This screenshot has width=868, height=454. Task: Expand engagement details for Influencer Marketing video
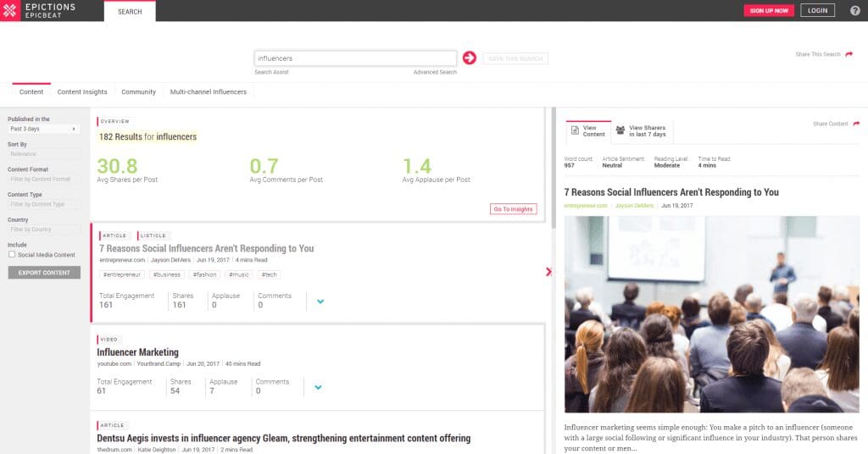click(318, 387)
